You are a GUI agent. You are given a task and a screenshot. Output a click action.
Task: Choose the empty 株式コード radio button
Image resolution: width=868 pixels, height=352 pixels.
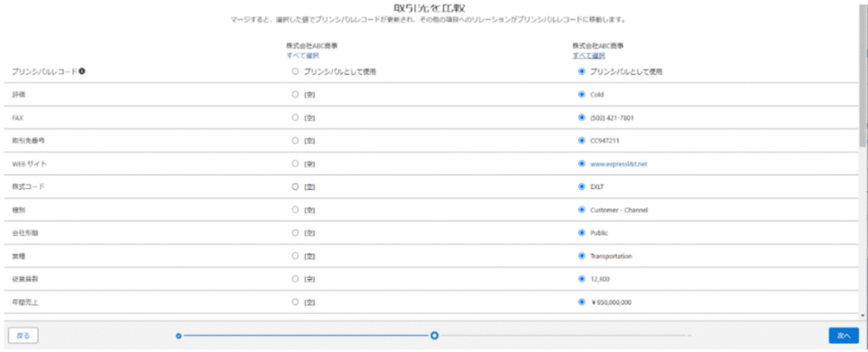[295, 187]
